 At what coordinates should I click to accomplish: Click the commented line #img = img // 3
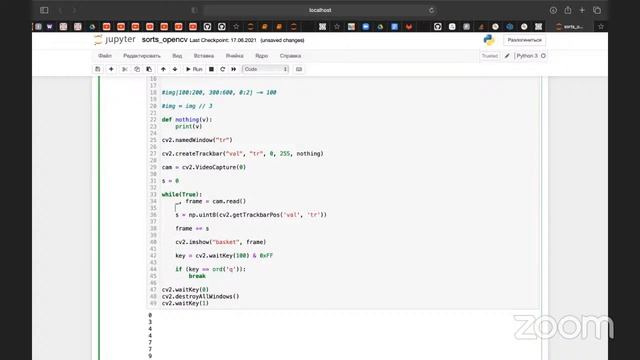(187, 106)
